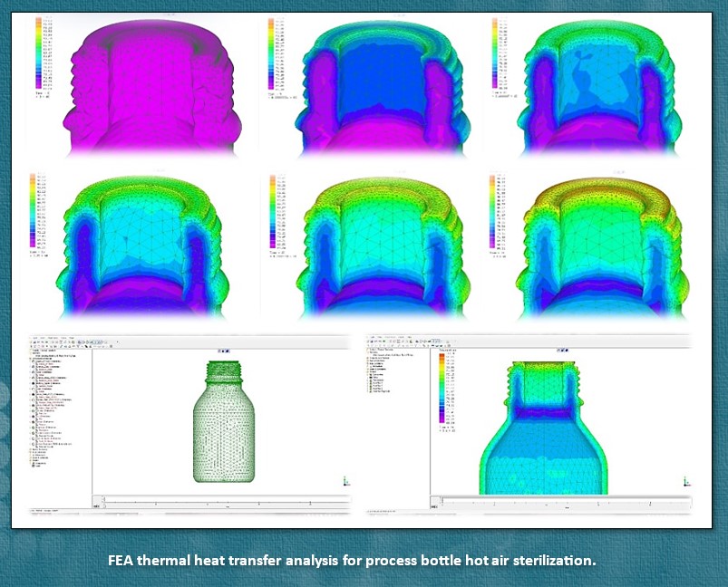The width and height of the screenshot is (728, 587).
Task: Select the green wireframe bottle mesh model
Action: [223, 420]
